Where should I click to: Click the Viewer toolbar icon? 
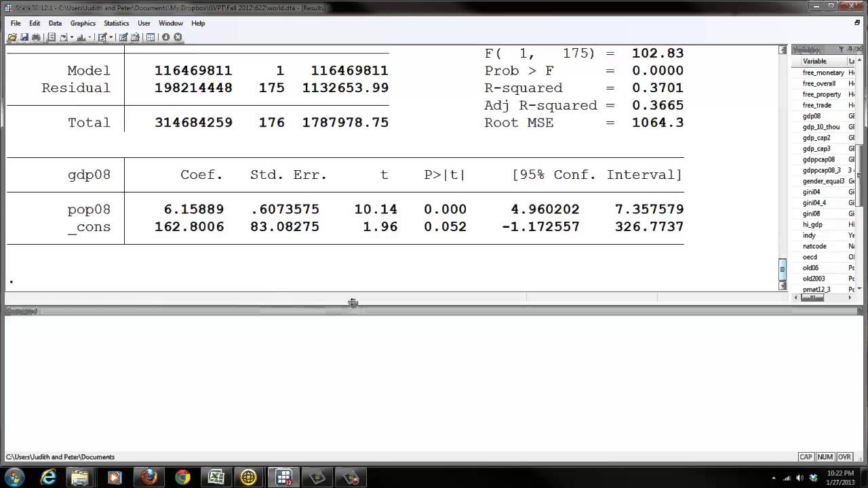coord(64,37)
